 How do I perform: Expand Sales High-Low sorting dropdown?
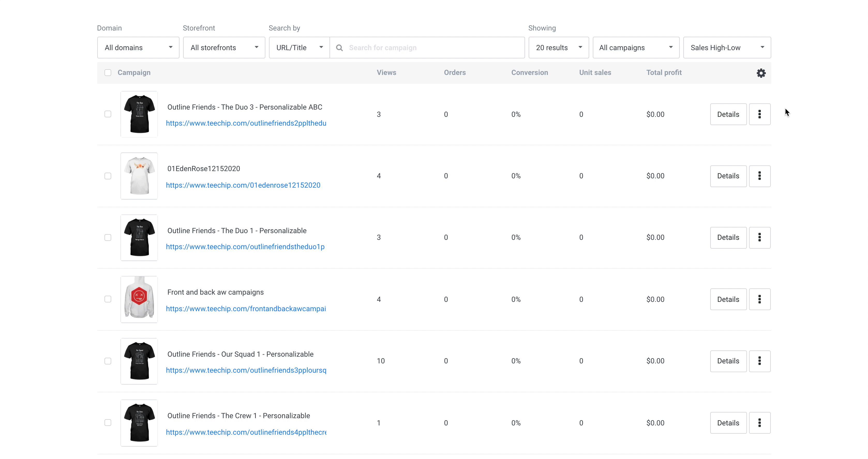click(727, 47)
